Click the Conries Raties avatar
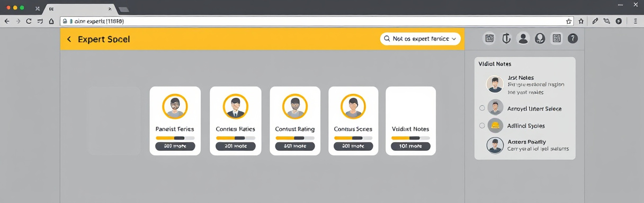Viewport: 644px width, 203px height. (235, 107)
